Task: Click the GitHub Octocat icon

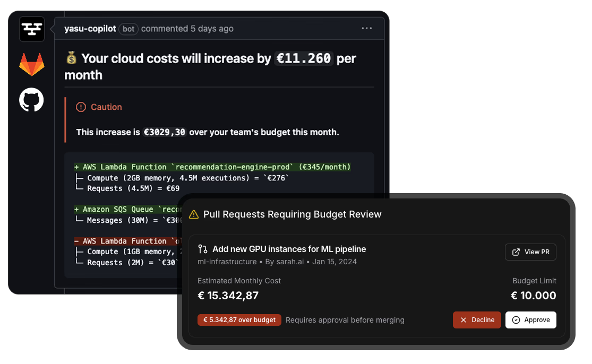Action: [x=32, y=100]
